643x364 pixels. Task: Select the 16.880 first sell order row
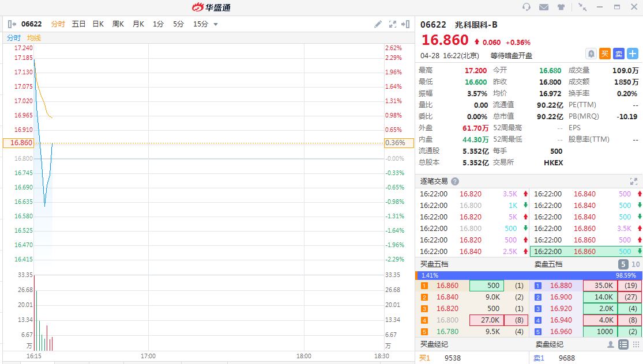586,286
